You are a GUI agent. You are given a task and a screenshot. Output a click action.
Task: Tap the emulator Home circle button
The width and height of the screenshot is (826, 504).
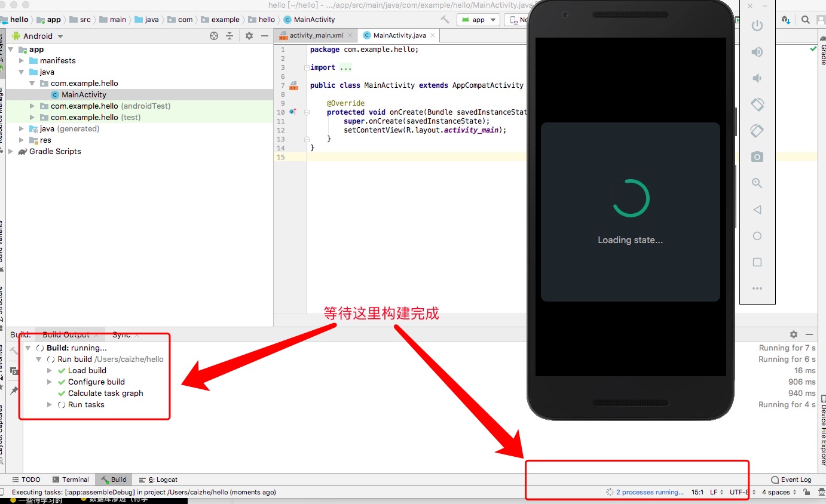[x=757, y=236]
